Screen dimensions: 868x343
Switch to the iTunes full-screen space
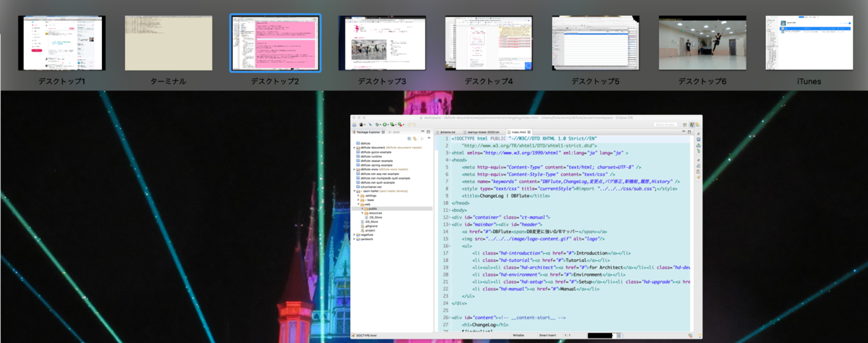pyautogui.click(x=809, y=43)
